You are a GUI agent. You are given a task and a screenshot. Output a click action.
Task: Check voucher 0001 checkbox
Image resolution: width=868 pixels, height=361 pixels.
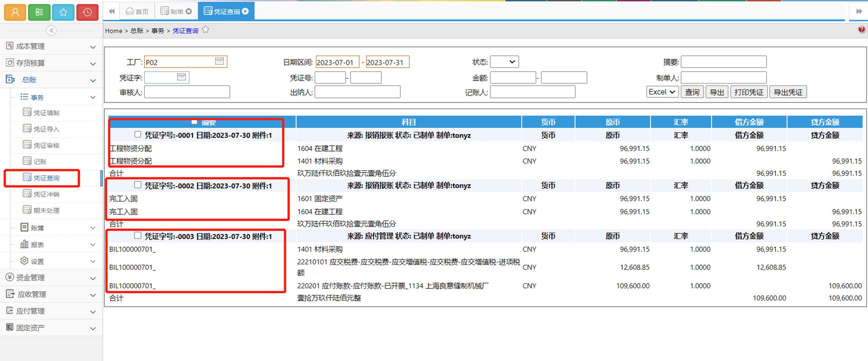pyautogui.click(x=137, y=135)
